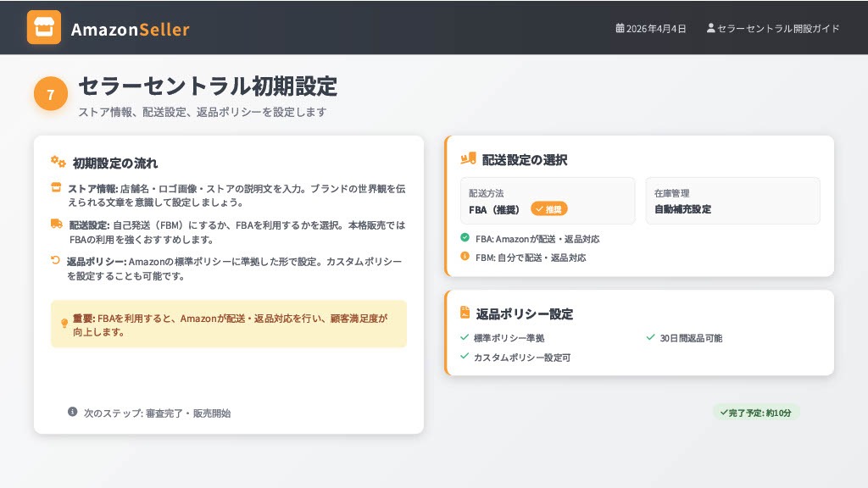Viewport: 868px width, 488px height.
Task: Click the checkmark beside 30日間返品可能
Action: click(x=650, y=337)
